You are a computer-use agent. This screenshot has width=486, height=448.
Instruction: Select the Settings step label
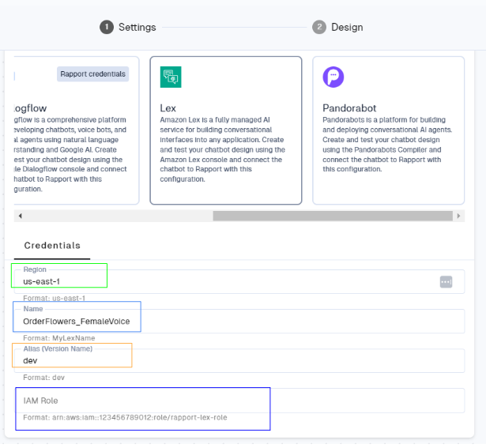coord(137,27)
